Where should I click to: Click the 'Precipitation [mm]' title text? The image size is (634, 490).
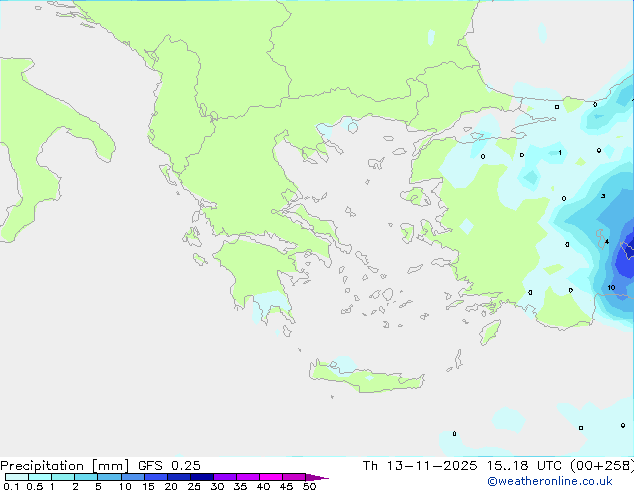coord(65,466)
